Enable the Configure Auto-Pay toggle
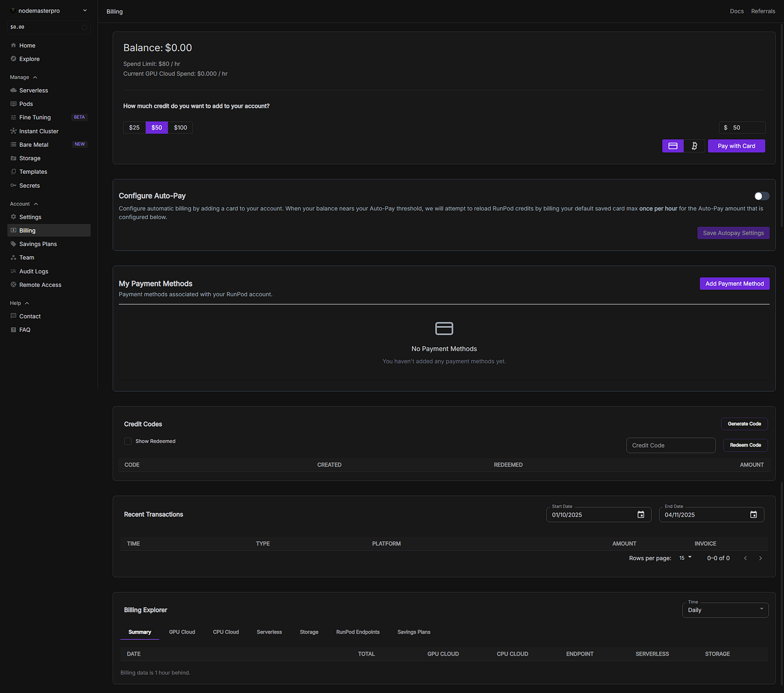Screen dimensions: 784x693 pyautogui.click(x=761, y=196)
